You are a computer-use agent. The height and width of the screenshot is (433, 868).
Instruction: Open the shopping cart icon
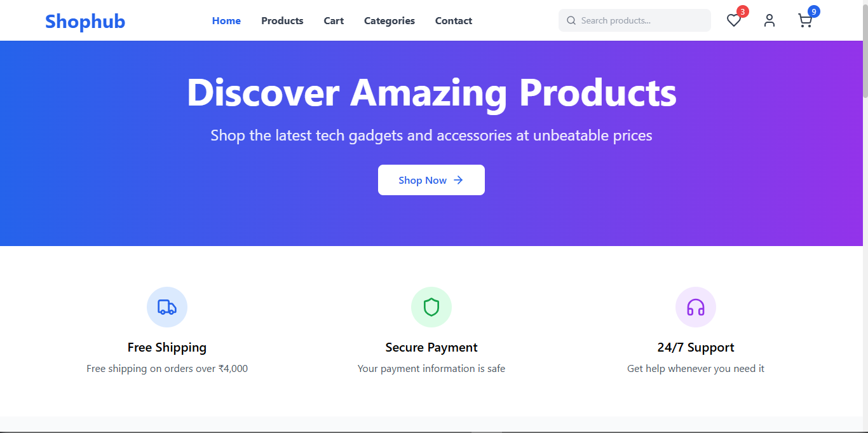[804, 20]
